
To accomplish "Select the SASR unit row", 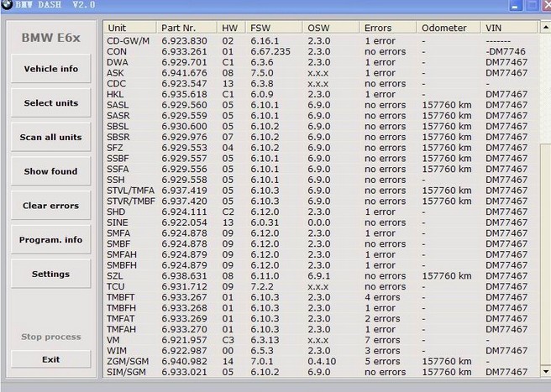I will click(x=322, y=116).
